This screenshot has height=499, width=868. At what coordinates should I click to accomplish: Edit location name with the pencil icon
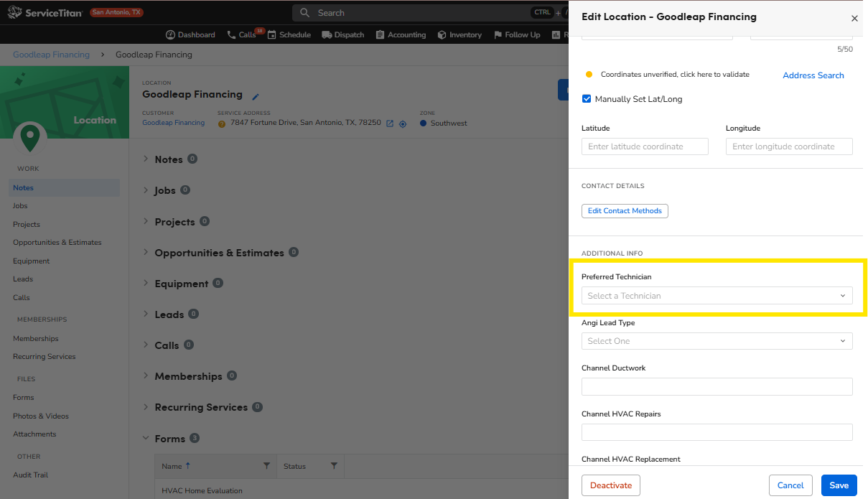(255, 96)
